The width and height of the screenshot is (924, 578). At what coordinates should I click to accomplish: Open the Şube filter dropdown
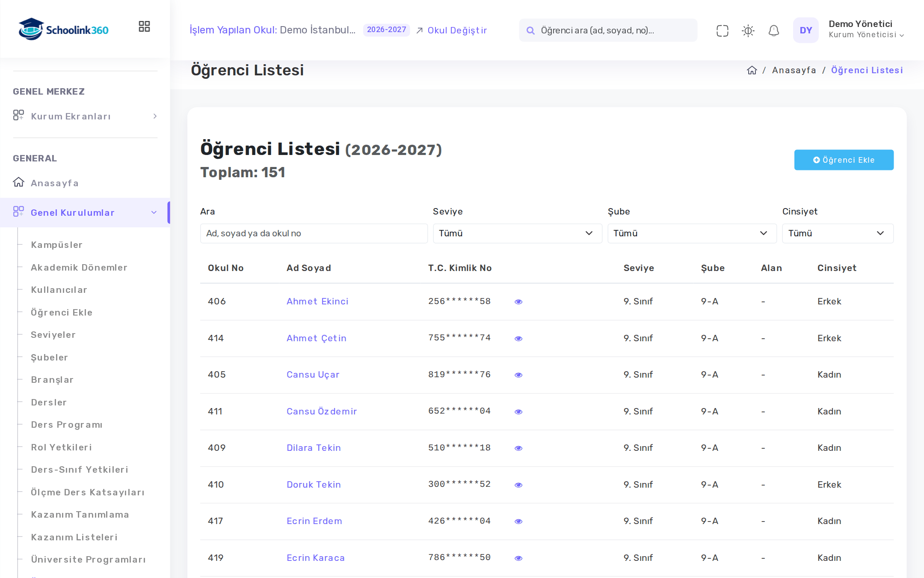692,233
